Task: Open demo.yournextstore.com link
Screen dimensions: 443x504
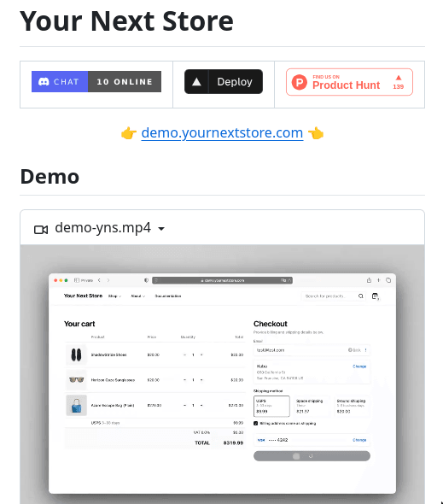Action: click(222, 132)
